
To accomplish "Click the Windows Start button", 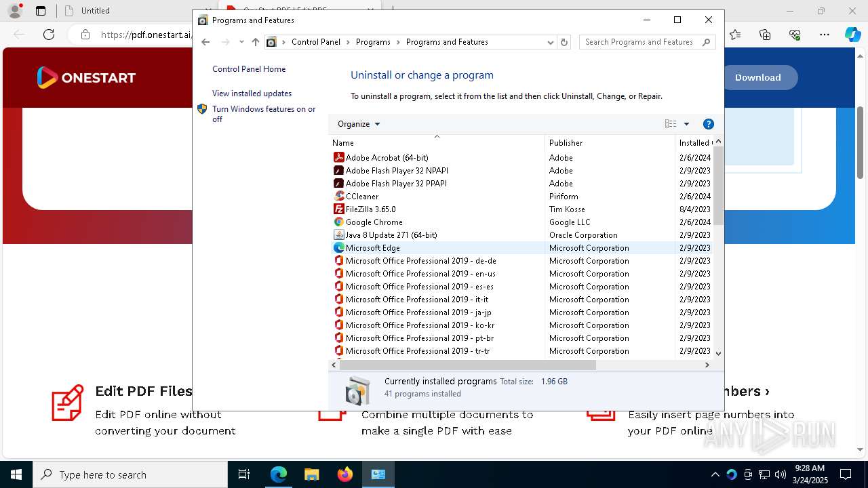I will [x=16, y=474].
